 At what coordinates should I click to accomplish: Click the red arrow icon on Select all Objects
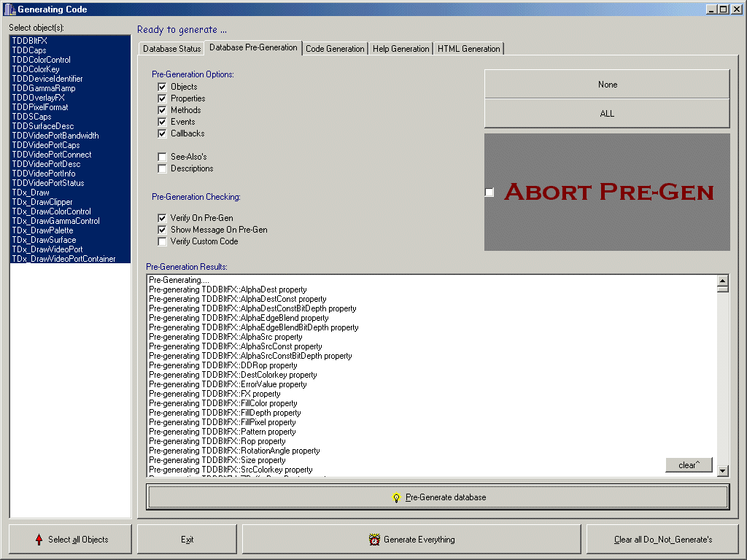click(x=39, y=540)
